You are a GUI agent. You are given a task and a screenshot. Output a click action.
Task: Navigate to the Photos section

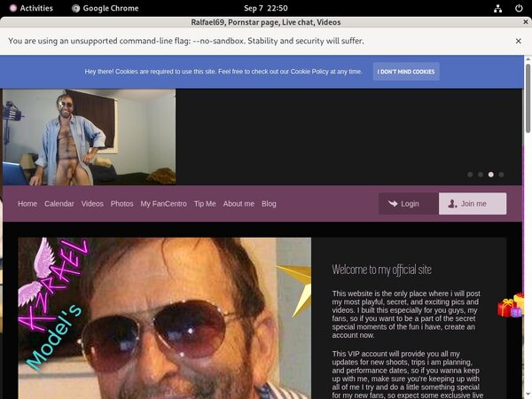pyautogui.click(x=122, y=204)
